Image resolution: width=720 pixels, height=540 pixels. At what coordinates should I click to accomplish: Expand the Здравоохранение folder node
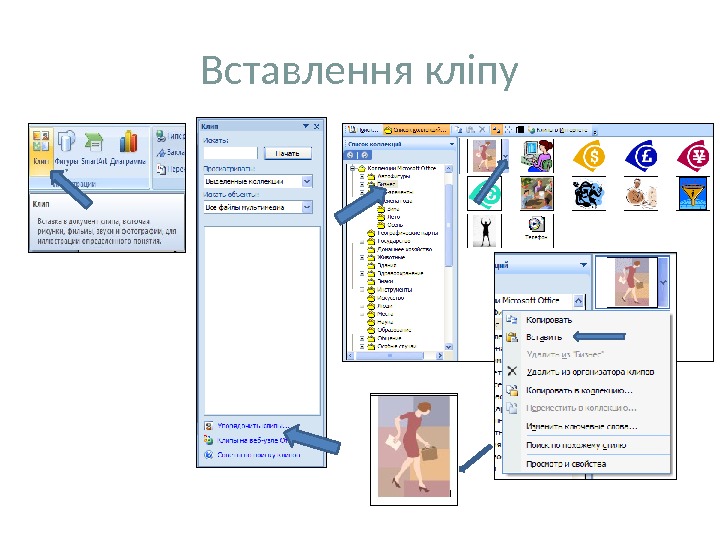pos(362,273)
